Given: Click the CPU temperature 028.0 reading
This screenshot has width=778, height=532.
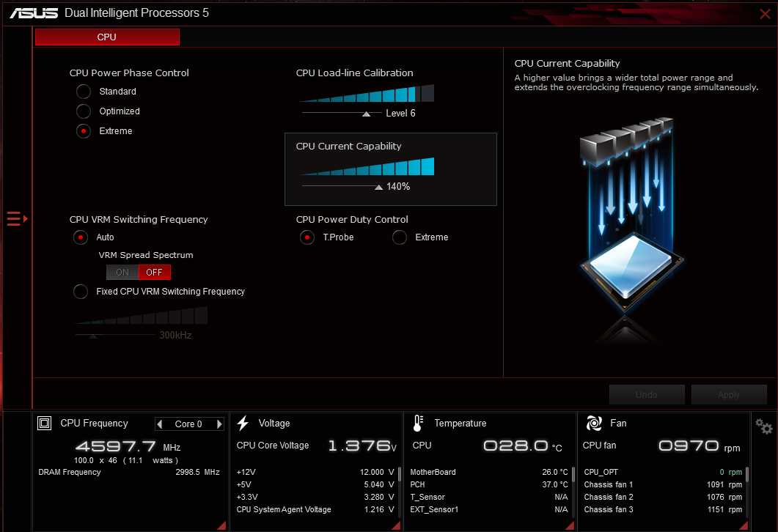Looking at the screenshot, I should click(x=523, y=446).
